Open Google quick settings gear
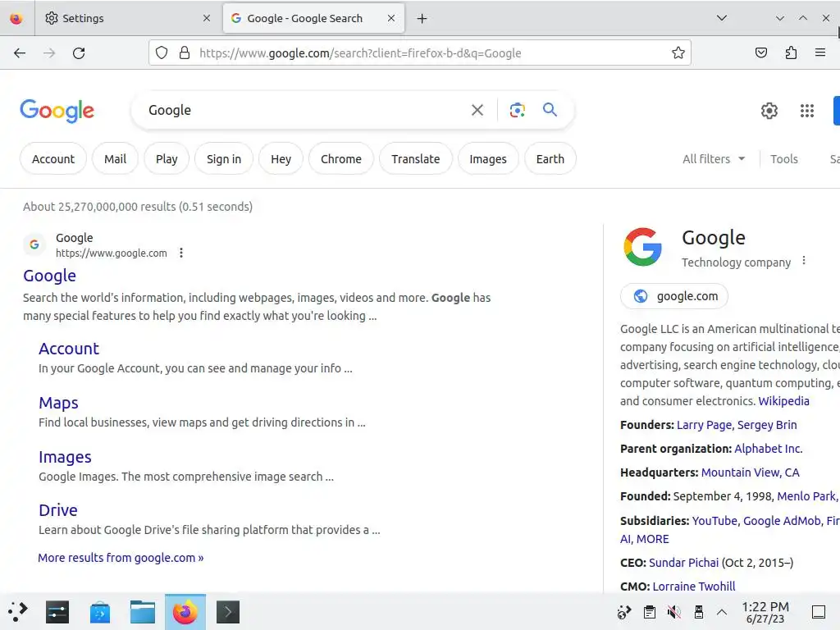The image size is (840, 630). click(x=769, y=111)
